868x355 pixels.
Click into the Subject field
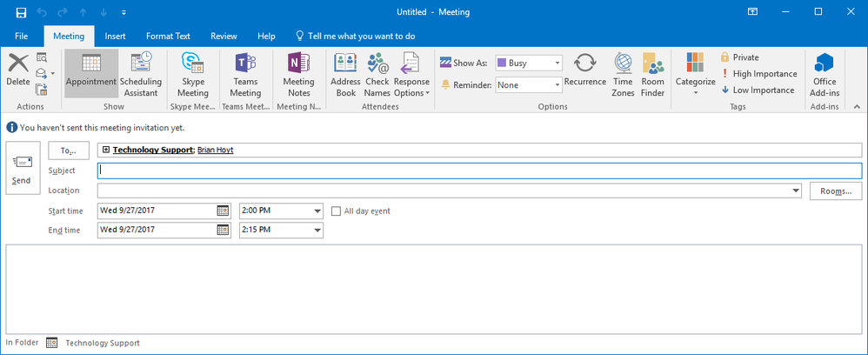coord(478,171)
